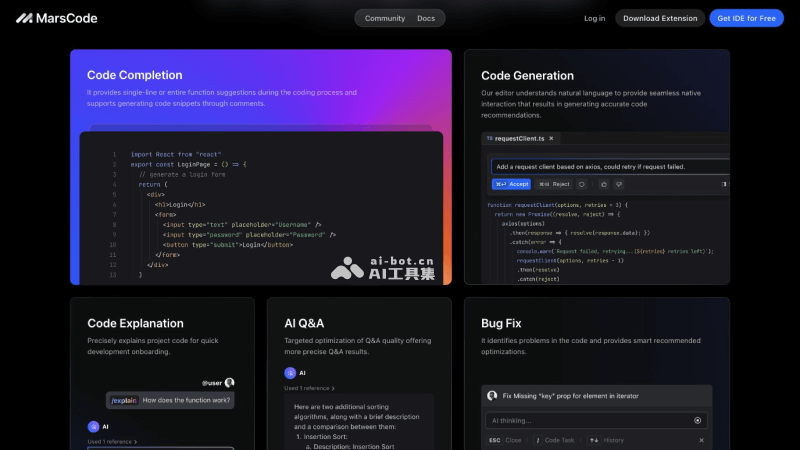The width and height of the screenshot is (800, 450).
Task: Click the thumbs down feedback icon
Action: 619,184
